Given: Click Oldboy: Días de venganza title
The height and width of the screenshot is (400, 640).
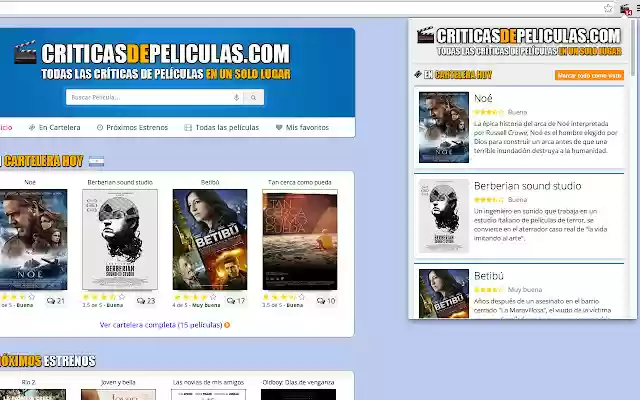Looking at the screenshot, I should (298, 382).
